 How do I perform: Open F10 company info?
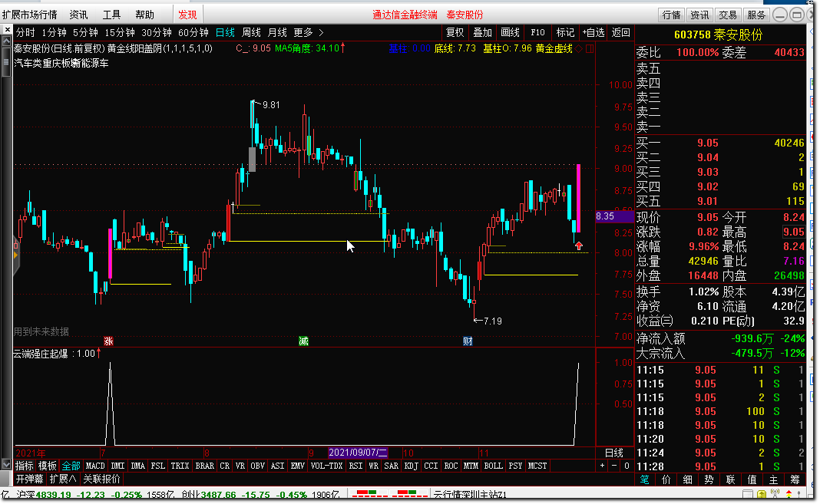(x=537, y=32)
